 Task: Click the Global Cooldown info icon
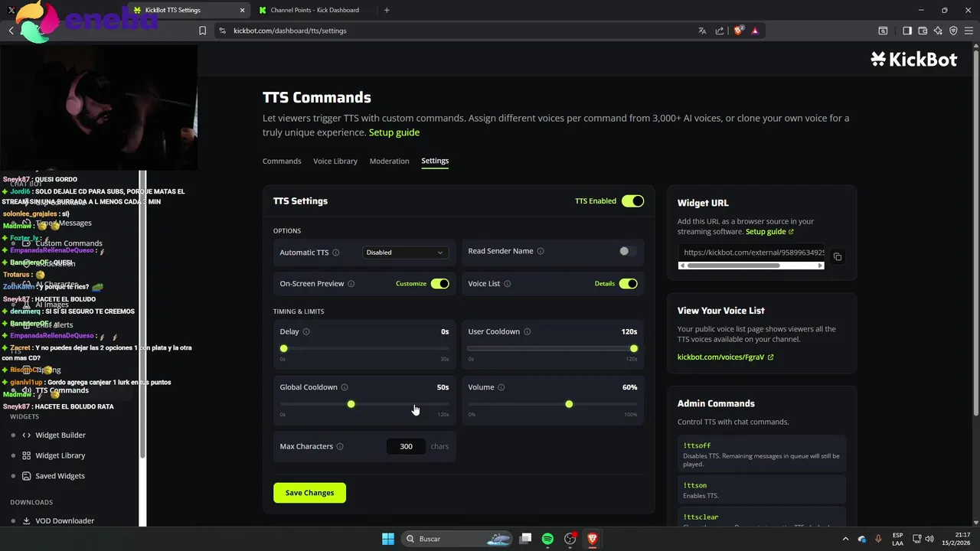tap(345, 387)
